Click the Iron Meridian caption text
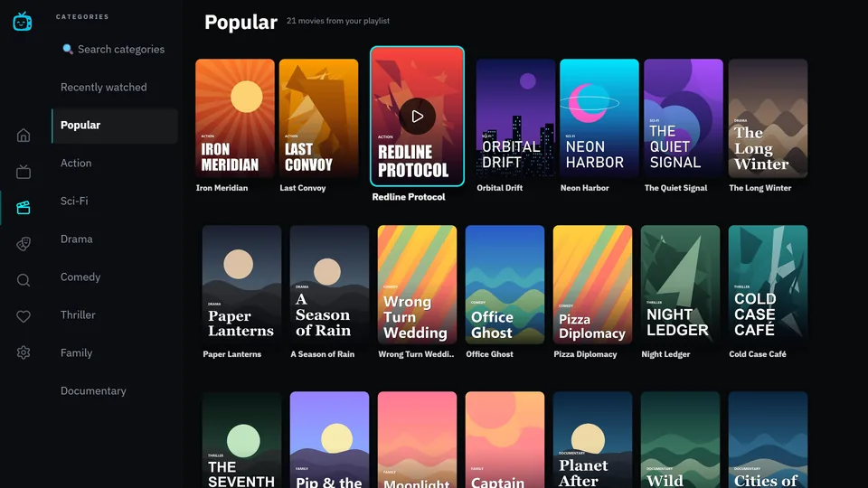The height and width of the screenshot is (488, 868). (x=222, y=188)
